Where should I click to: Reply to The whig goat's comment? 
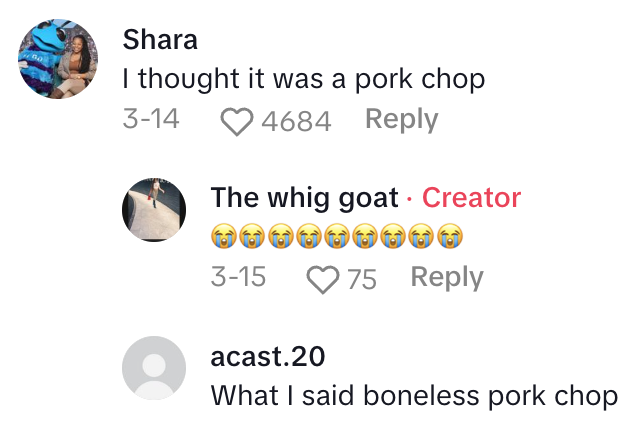(447, 277)
